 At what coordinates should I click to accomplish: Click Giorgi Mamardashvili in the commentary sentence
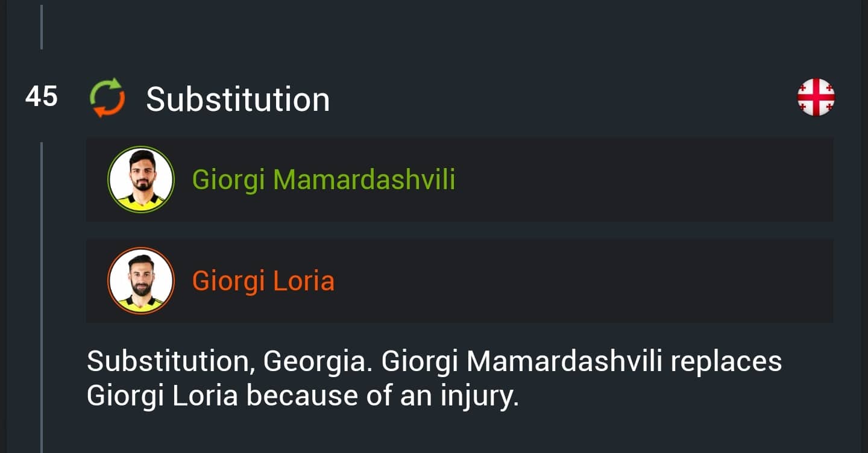pyautogui.click(x=522, y=362)
